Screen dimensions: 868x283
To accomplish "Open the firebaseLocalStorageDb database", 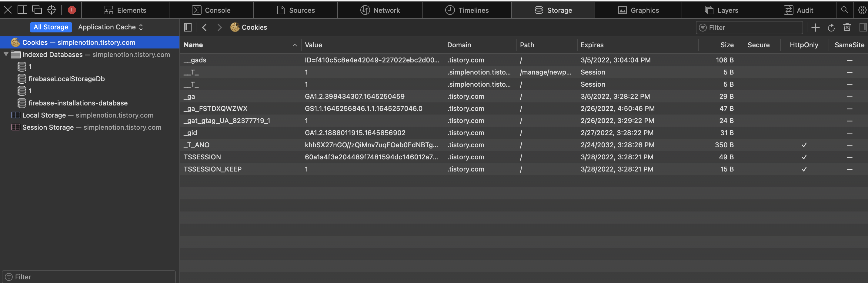I will click(x=66, y=79).
